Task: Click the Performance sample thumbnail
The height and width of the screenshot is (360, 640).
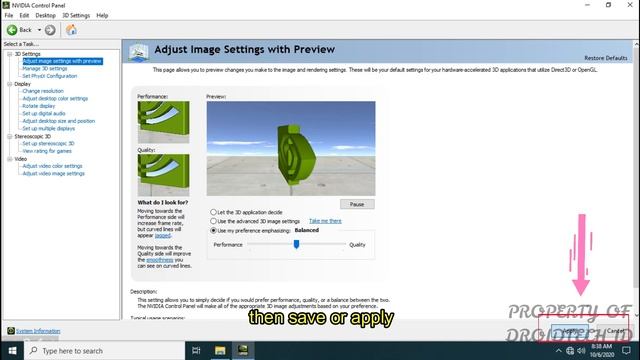Action: [x=163, y=122]
